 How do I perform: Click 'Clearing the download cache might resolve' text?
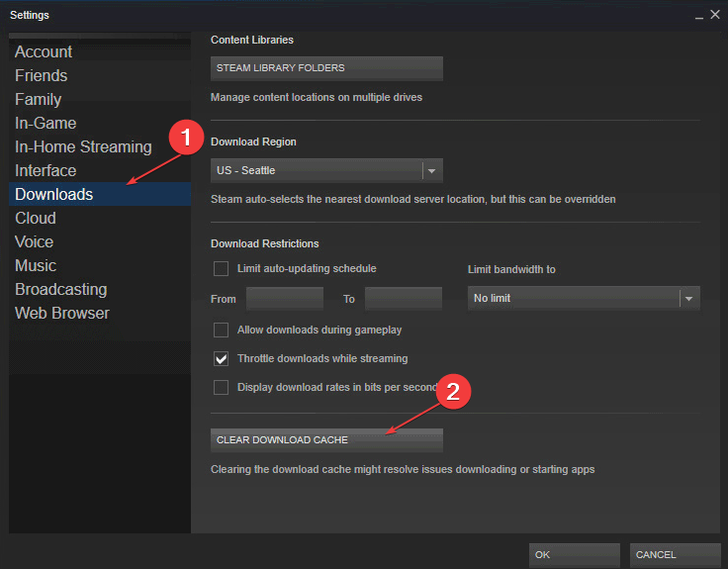coord(403,469)
